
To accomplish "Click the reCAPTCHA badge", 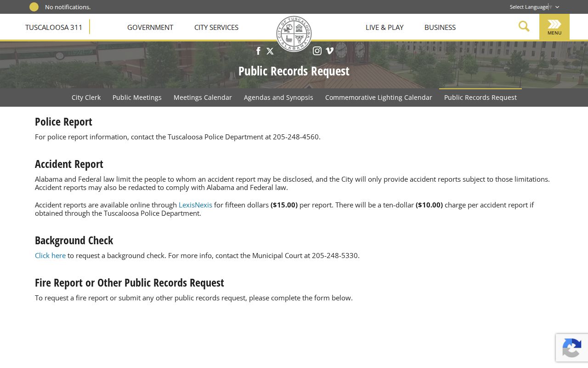I will click(572, 348).
